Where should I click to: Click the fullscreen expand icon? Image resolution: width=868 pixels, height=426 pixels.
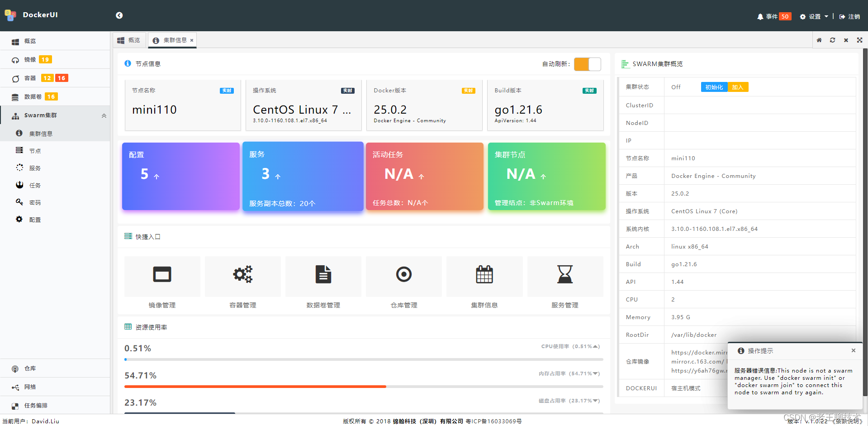(x=859, y=40)
